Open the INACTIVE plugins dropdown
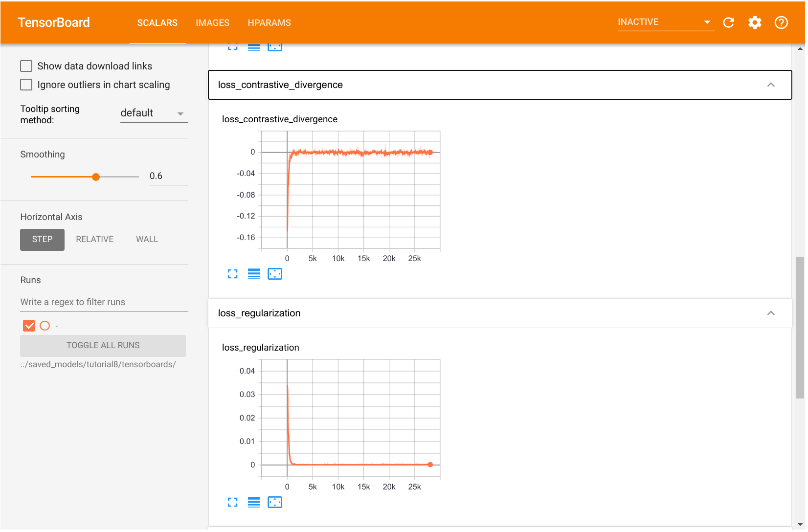The width and height of the screenshot is (808, 532). click(666, 22)
